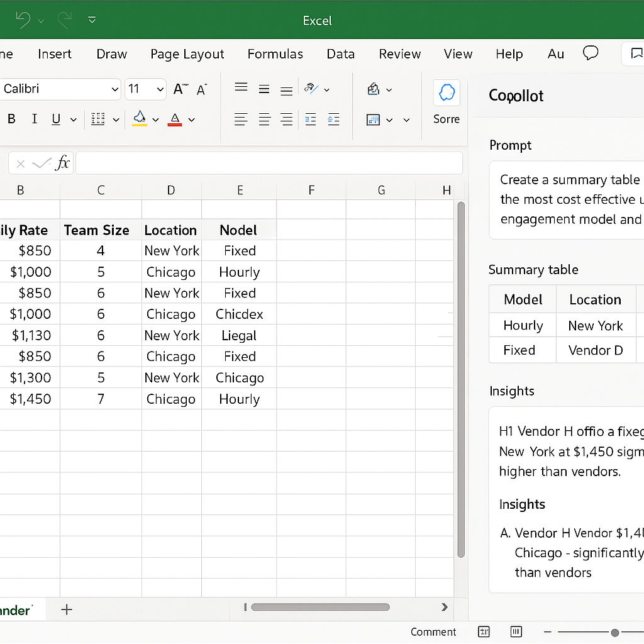Select column F header
Image resolution: width=644 pixels, height=644 pixels.
(x=311, y=190)
